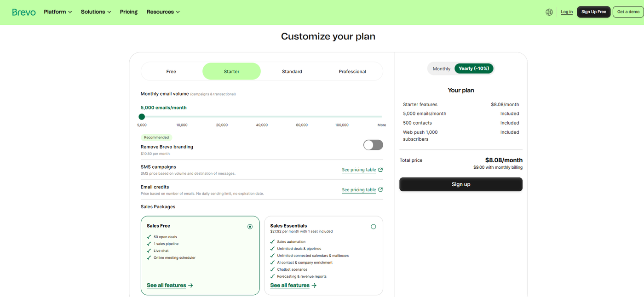
Task: Click 'Starter features' plan row
Action: click(x=461, y=104)
